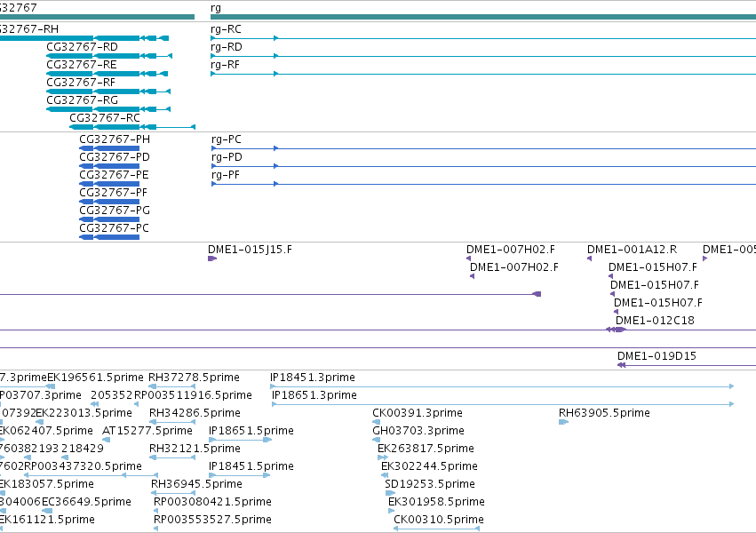The width and height of the screenshot is (756, 533).
Task: Click the DME1-001A12.R feature label
Action: pyautogui.click(x=632, y=250)
